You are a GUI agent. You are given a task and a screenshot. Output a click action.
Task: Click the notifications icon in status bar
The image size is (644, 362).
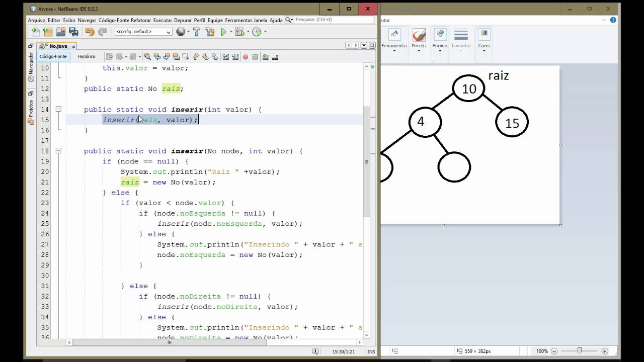[315, 351]
